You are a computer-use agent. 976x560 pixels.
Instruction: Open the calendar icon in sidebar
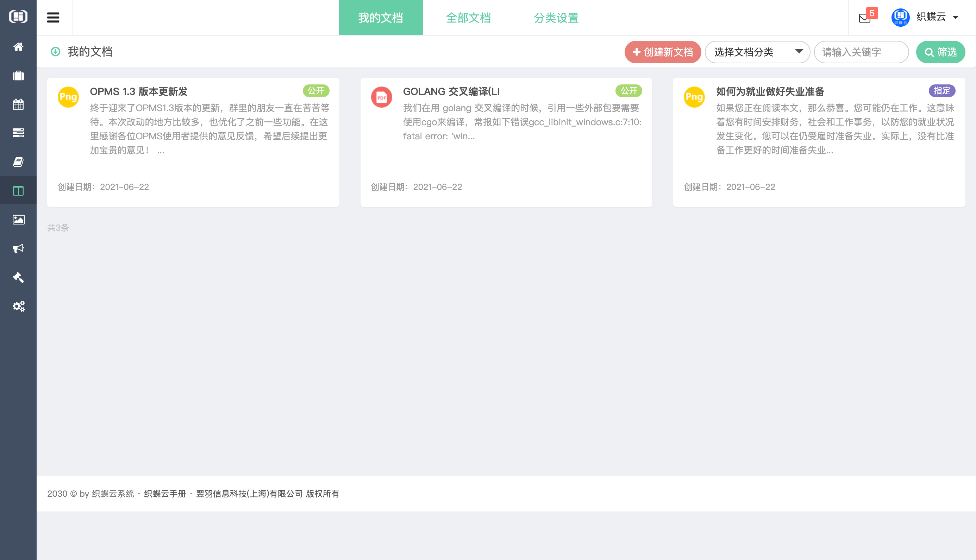click(18, 104)
